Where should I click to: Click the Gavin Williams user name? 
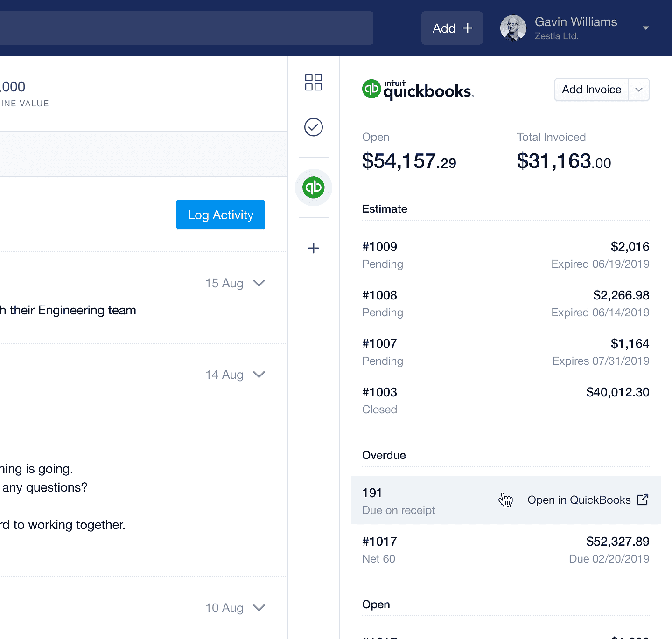tap(576, 22)
